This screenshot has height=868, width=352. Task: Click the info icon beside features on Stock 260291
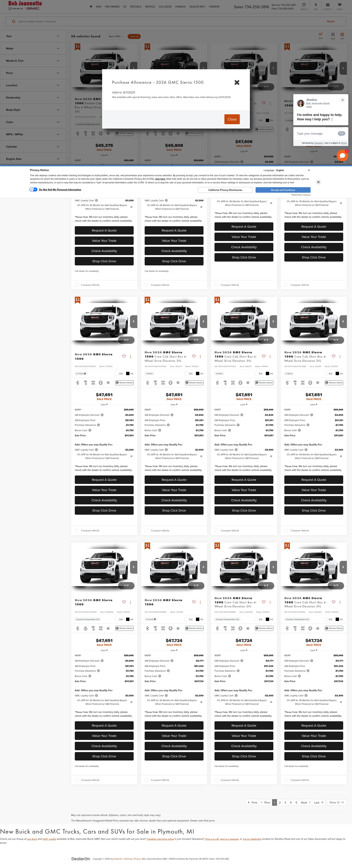click(318, 382)
